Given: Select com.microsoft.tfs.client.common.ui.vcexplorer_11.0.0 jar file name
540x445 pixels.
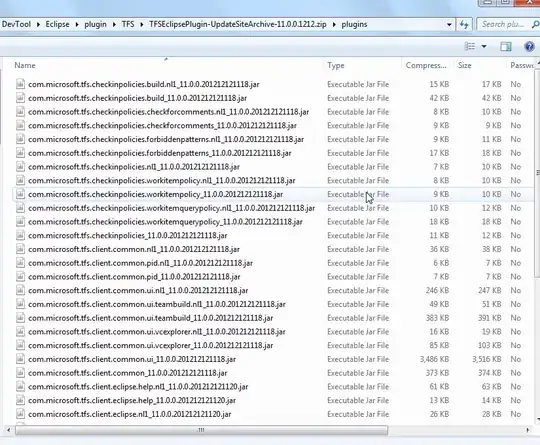Looking at the screenshot, I should tap(150, 345).
